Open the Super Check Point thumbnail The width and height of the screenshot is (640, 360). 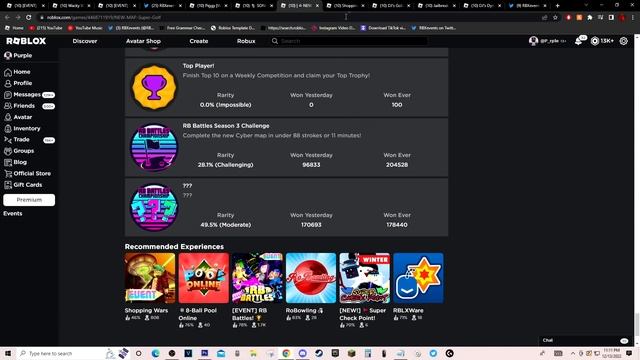pyautogui.click(x=364, y=278)
